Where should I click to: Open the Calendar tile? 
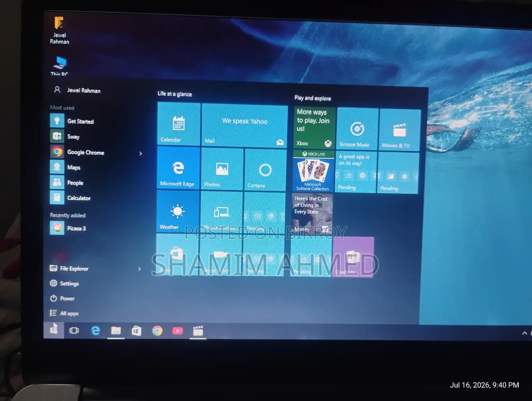(x=179, y=124)
